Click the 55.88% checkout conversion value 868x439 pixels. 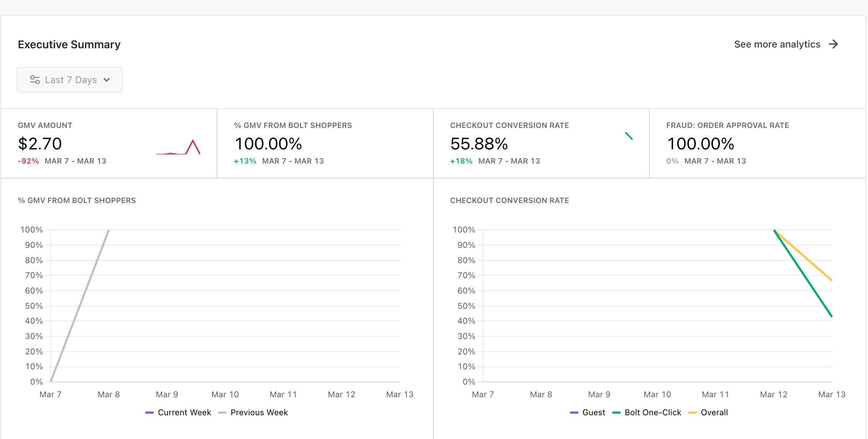[x=479, y=144]
